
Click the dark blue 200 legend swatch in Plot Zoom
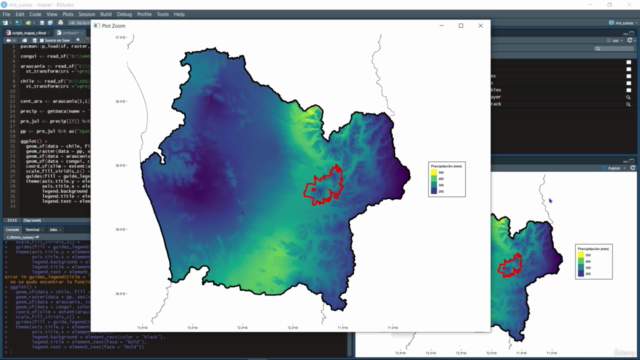coord(434,191)
